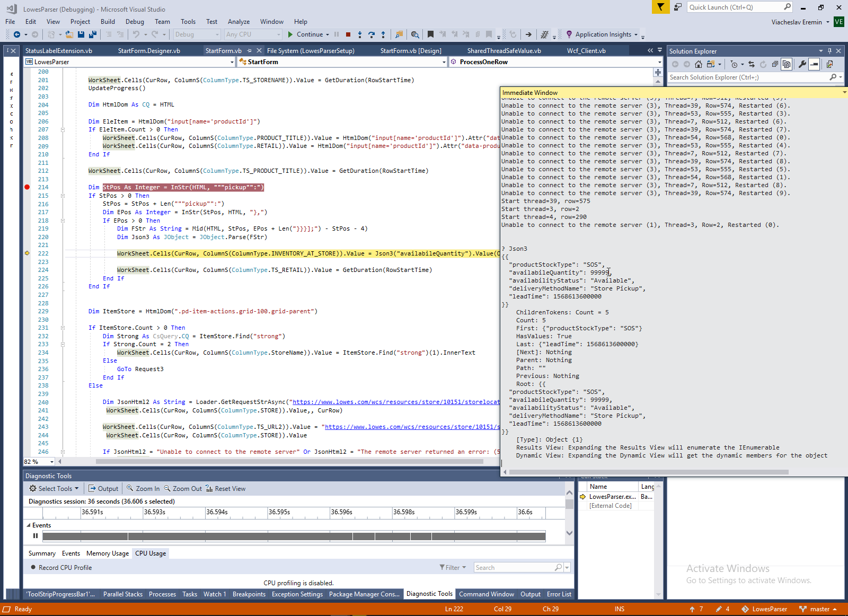The height and width of the screenshot is (616, 848).
Task: Click the code editor horizontal scrollbar
Action: click(x=289, y=462)
